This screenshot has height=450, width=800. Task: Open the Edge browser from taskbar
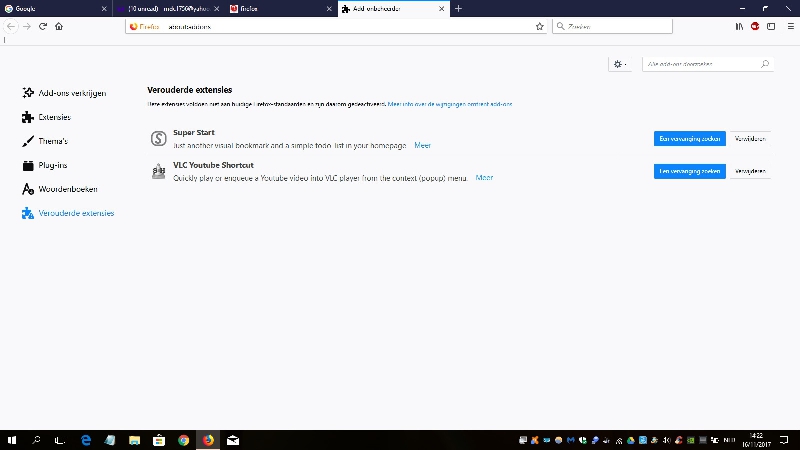86,439
